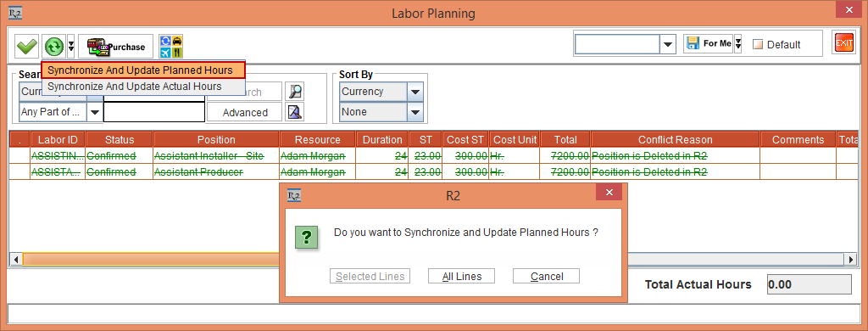Click the For Me save view button

click(709, 43)
